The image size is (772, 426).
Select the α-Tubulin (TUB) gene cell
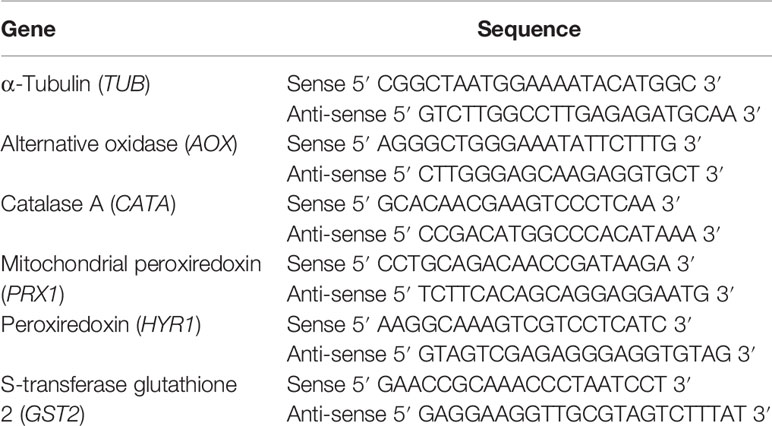coord(75,84)
